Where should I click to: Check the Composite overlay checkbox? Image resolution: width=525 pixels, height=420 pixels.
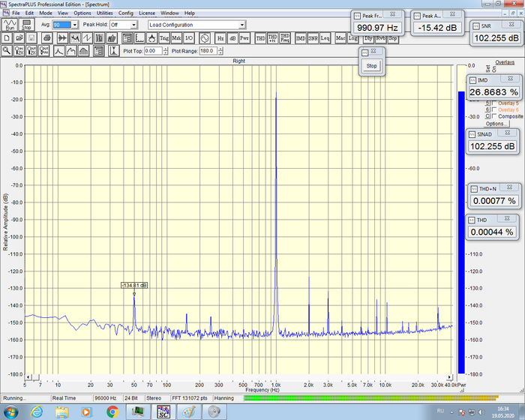tap(493, 116)
